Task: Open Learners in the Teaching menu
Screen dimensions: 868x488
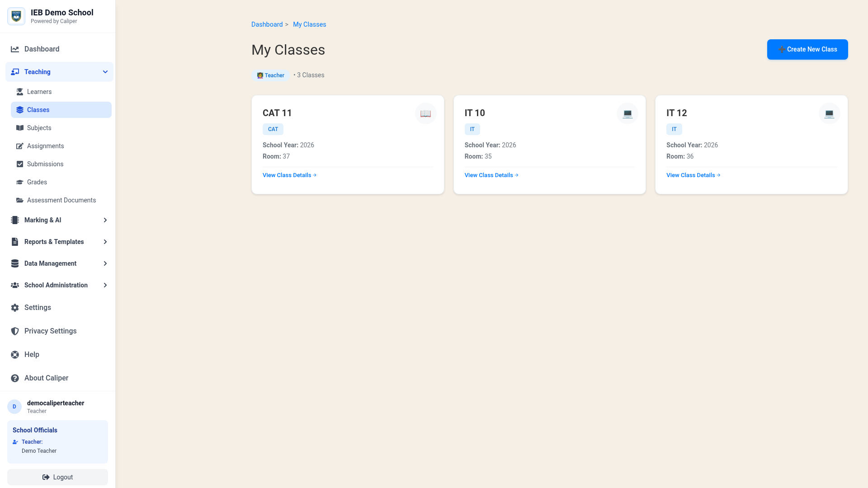Action: 39,92
